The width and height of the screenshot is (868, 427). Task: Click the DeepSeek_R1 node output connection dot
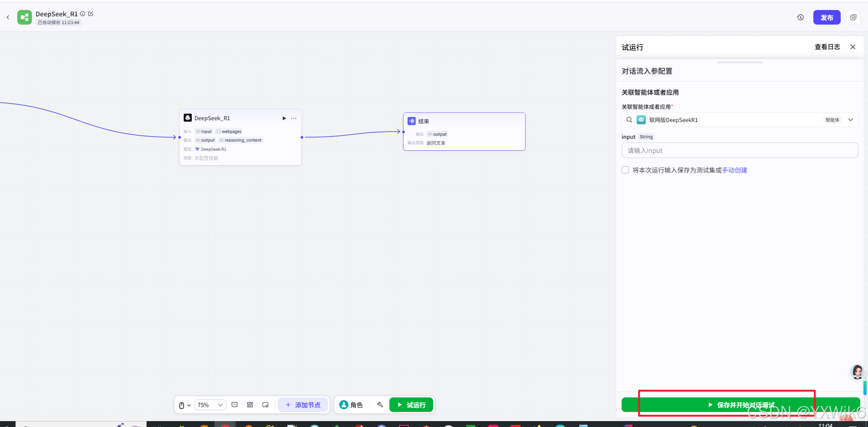pyautogui.click(x=301, y=137)
